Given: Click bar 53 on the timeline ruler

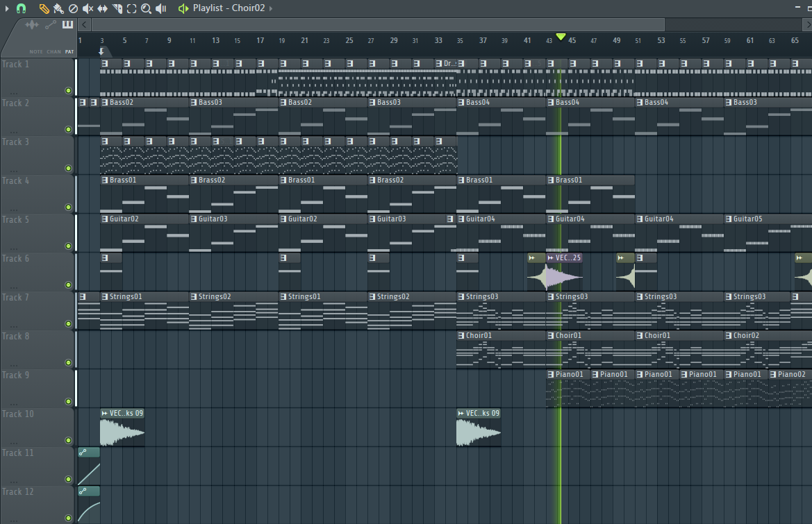Looking at the screenshot, I should (661, 40).
